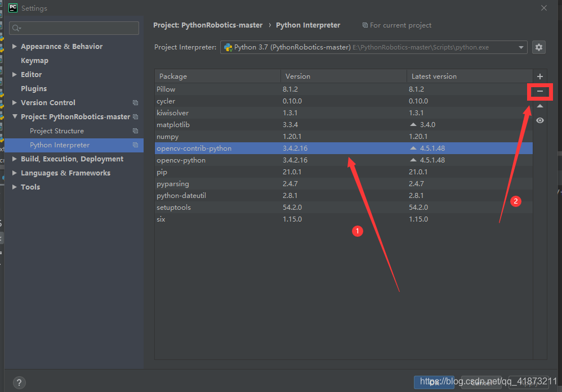This screenshot has width=562, height=392.
Task: Select the Pillow package row
Action: (344, 89)
